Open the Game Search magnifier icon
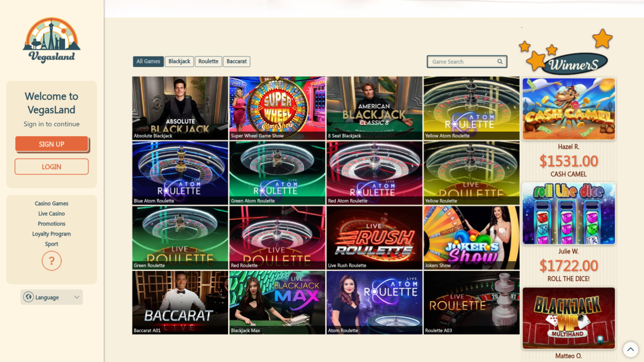The height and width of the screenshot is (362, 644). (500, 61)
